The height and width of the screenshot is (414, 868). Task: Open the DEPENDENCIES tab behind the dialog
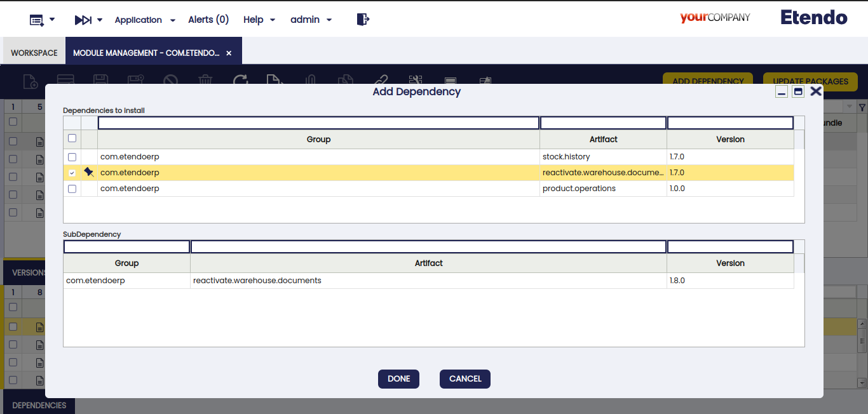[39, 405]
